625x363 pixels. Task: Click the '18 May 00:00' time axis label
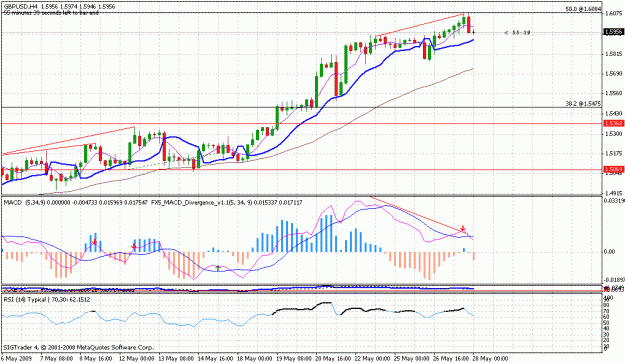(x=255, y=359)
